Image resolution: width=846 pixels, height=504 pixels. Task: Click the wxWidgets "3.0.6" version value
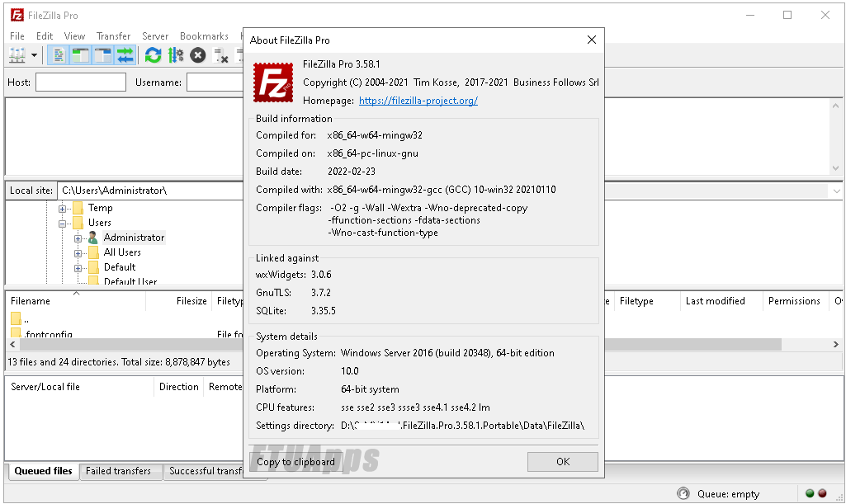pyautogui.click(x=321, y=275)
